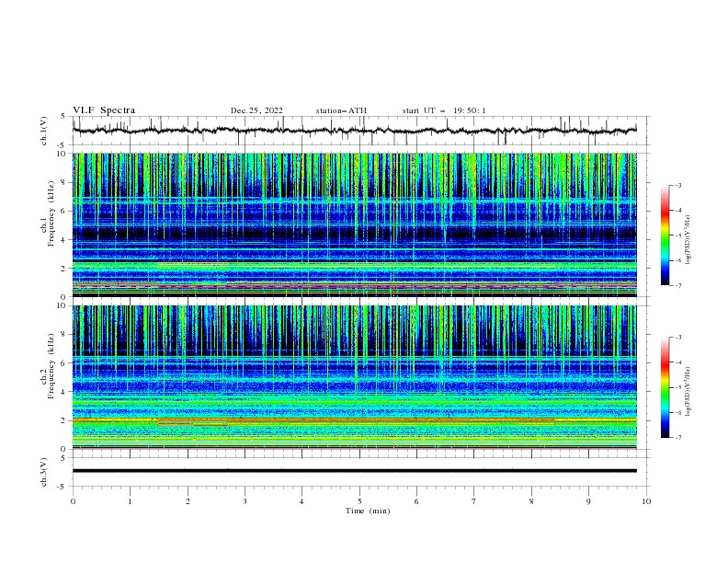
Task: Click the "-3" tick on ch.2 colorbar
Action: point(678,338)
